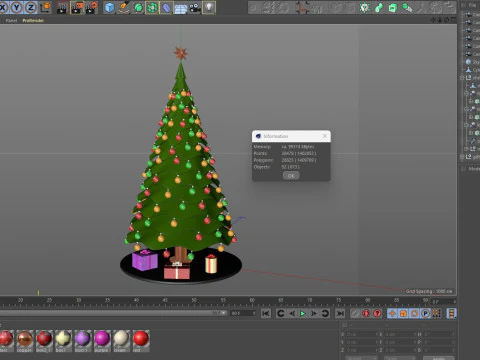Click the green cube toolbar icon
The width and height of the screenshot is (480, 360).
point(393,7)
